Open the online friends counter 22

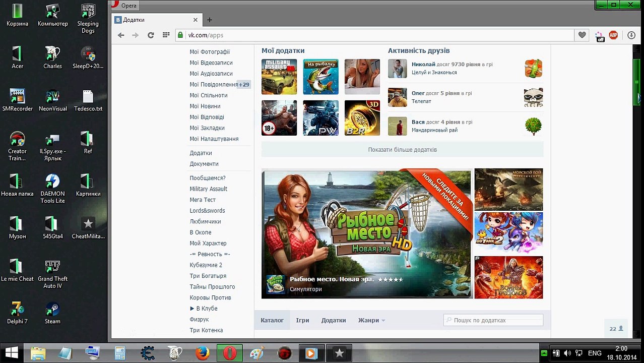tap(616, 329)
